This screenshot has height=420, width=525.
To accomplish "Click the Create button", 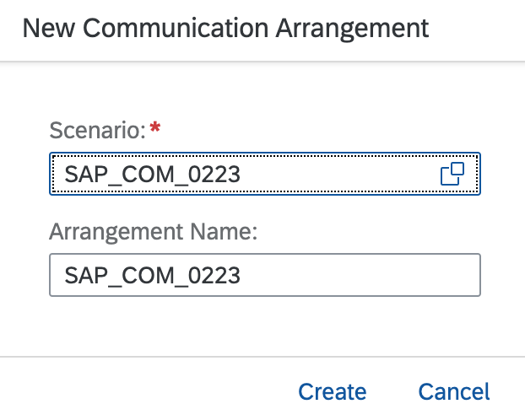I will [333, 391].
